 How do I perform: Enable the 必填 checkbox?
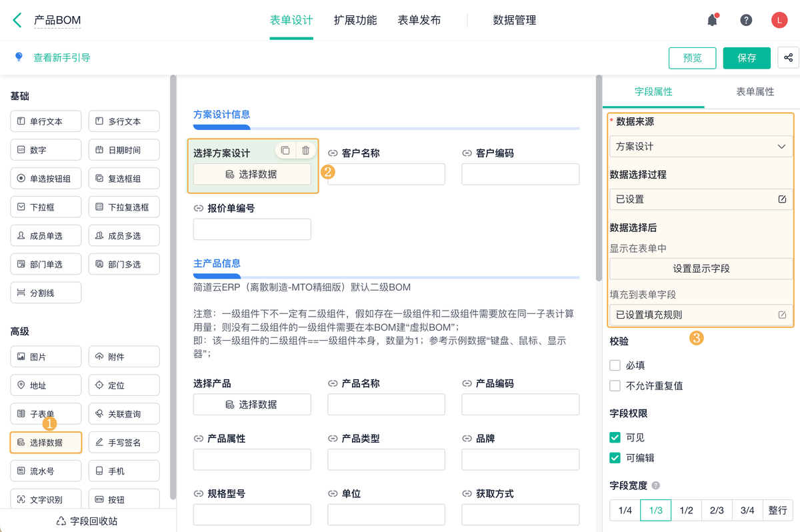[617, 365]
